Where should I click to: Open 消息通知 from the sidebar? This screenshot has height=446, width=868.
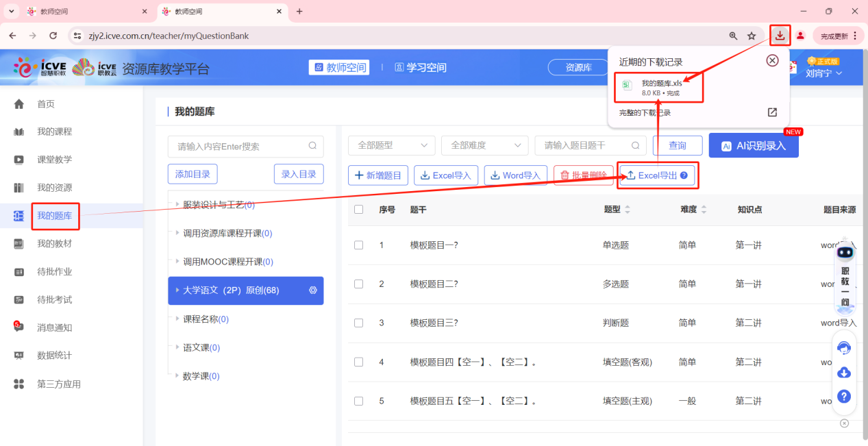click(x=55, y=327)
